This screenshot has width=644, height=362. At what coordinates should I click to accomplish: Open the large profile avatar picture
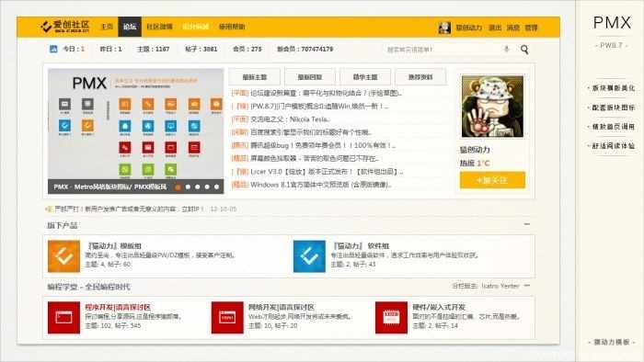pyautogui.click(x=492, y=107)
